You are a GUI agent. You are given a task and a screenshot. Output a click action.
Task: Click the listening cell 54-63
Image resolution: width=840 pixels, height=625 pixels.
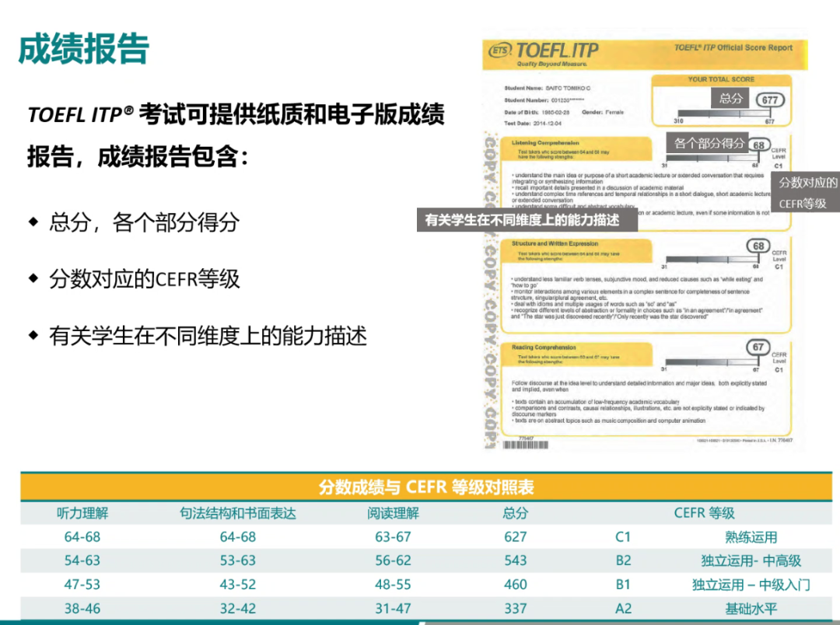click(82, 560)
